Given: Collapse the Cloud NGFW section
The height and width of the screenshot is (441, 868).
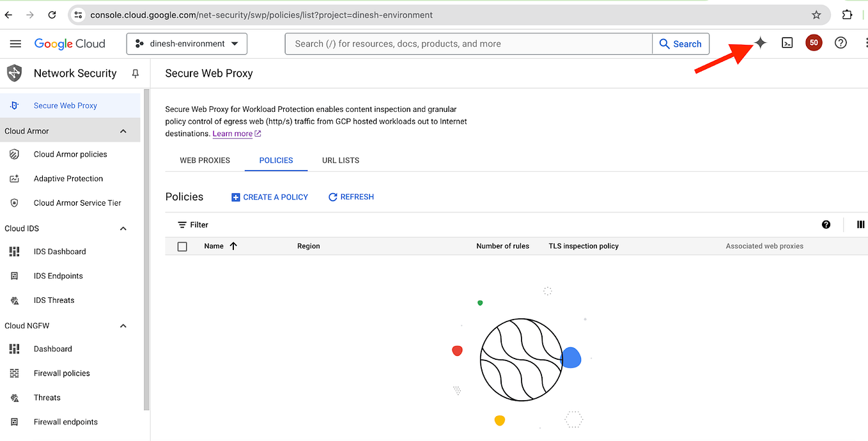Looking at the screenshot, I should (123, 325).
